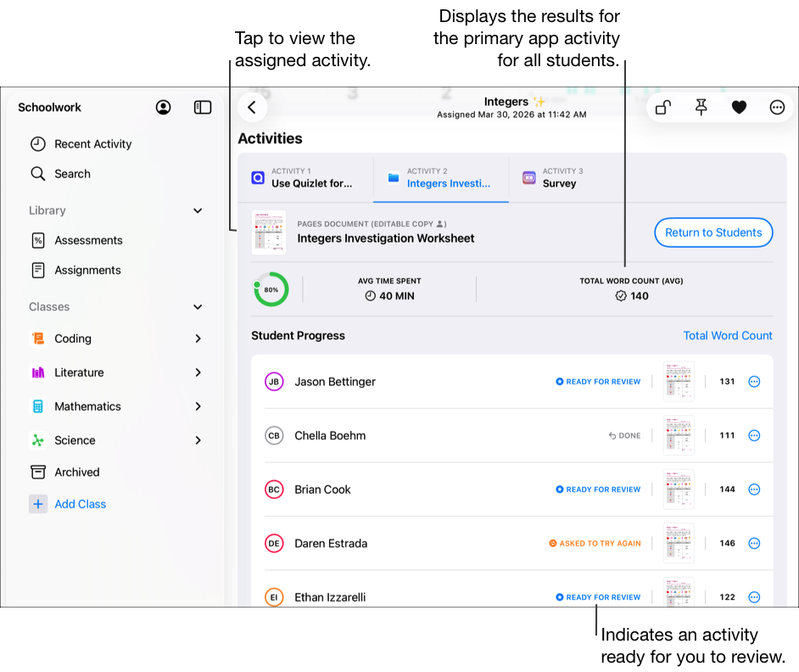Collapse the Classes section
799x672 pixels.
coord(197,306)
